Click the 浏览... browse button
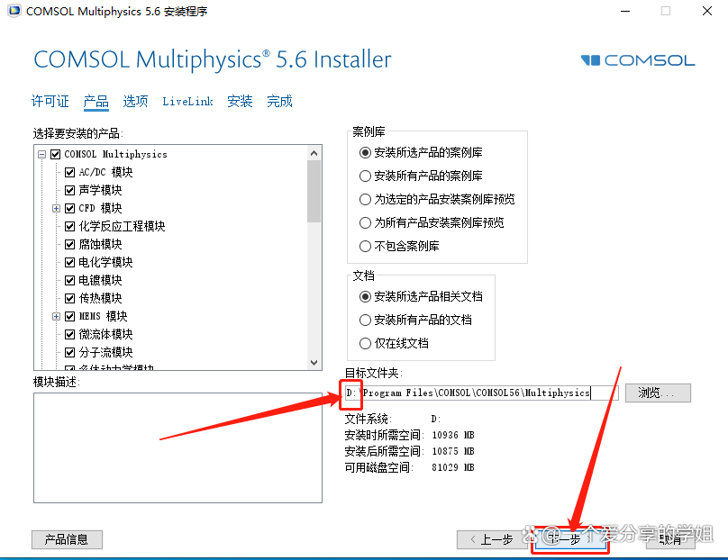This screenshot has width=728, height=560. (x=658, y=393)
